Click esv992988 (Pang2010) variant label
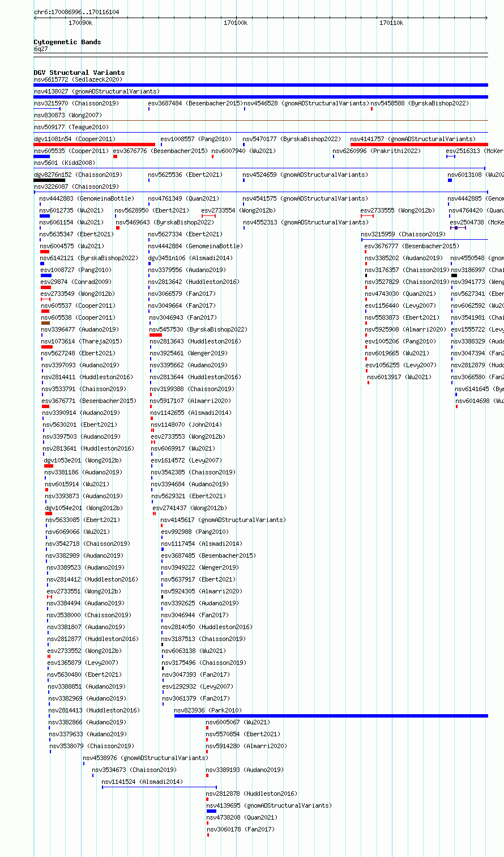The width and height of the screenshot is (504, 857). (x=195, y=532)
